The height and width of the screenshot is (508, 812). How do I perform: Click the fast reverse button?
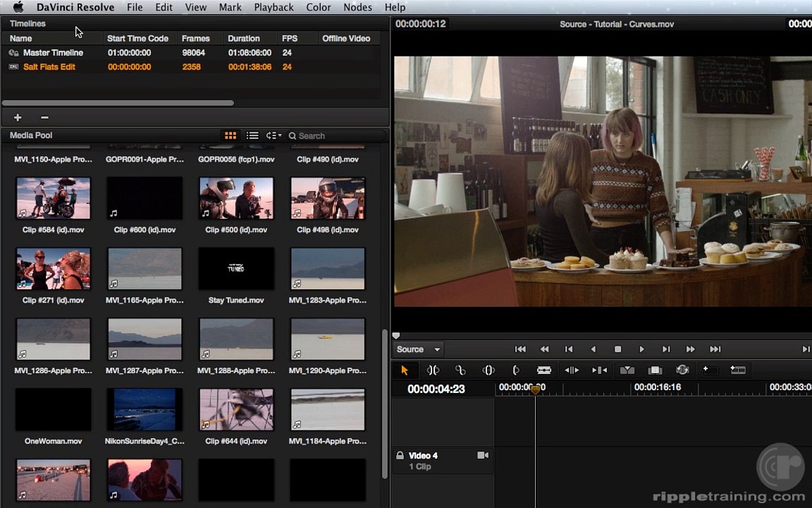[544, 349]
